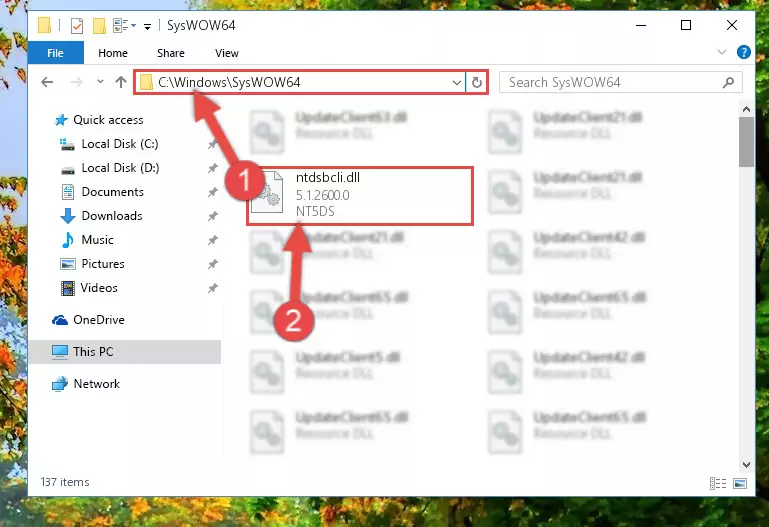Viewport: 769px width, 527px height.
Task: Close the SysWOW64 window
Action: click(731, 25)
